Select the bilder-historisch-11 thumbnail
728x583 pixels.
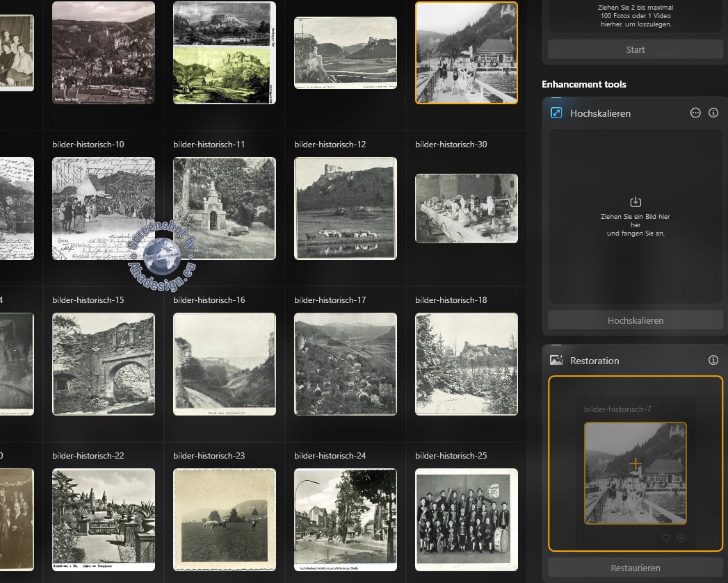click(225, 208)
